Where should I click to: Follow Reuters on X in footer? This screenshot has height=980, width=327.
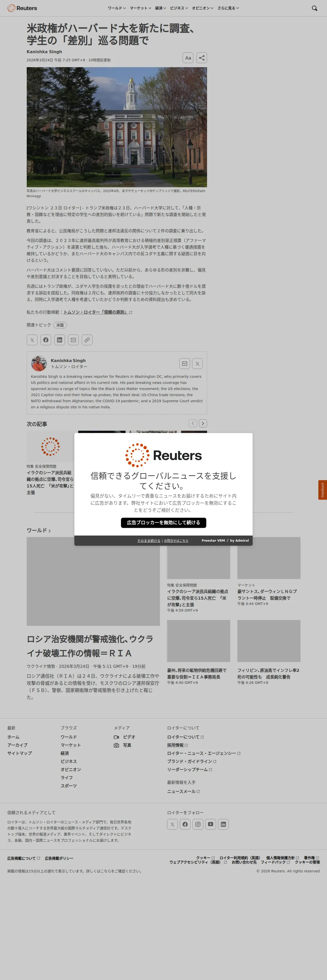pos(172,824)
